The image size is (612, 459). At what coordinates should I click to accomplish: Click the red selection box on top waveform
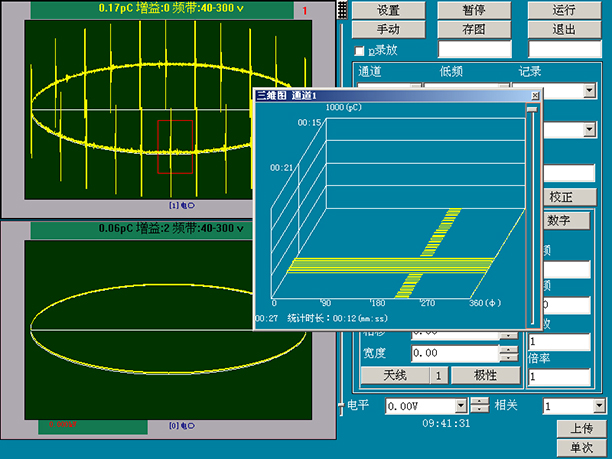click(175, 146)
